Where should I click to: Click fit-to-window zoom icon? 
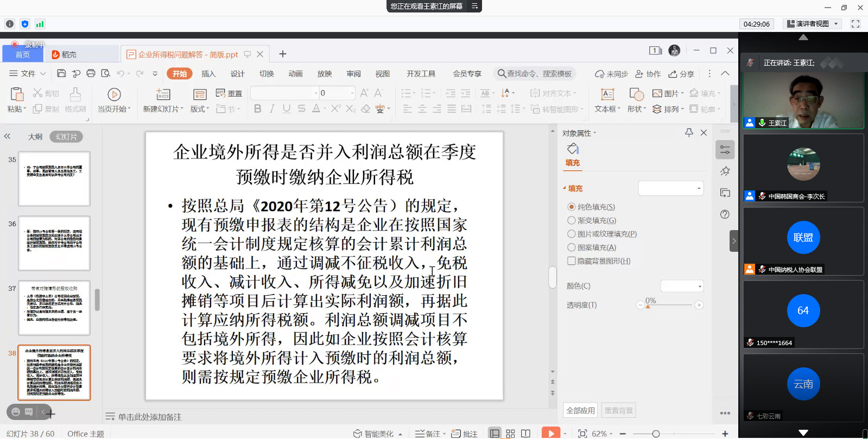click(x=582, y=434)
